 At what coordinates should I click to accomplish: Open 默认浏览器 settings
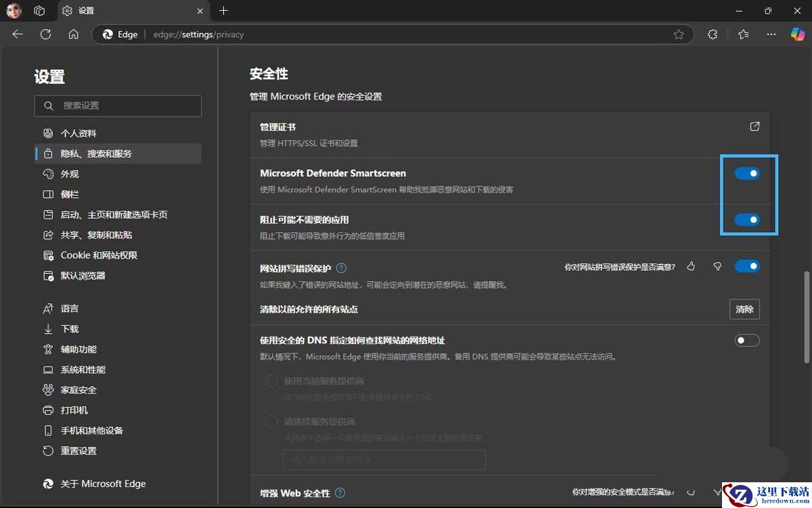click(x=118, y=276)
